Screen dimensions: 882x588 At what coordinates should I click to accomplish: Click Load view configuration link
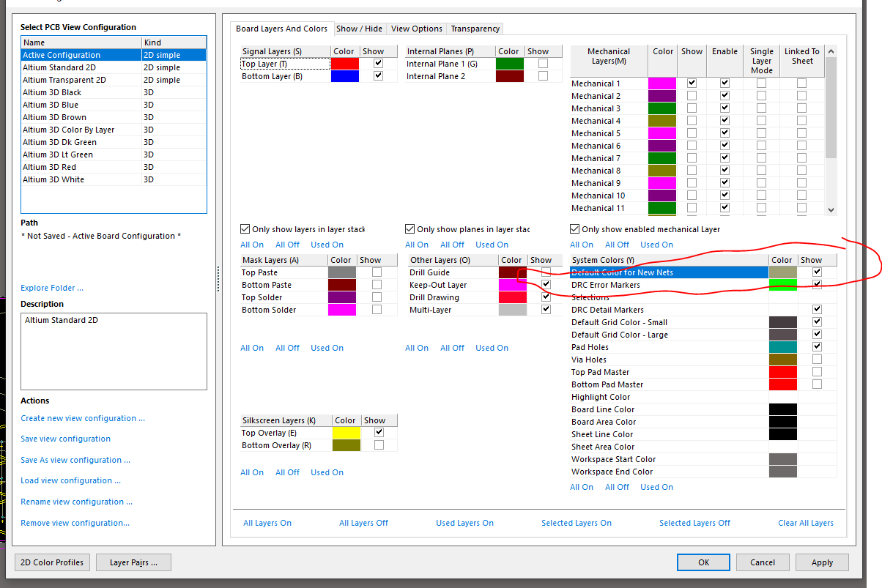point(70,480)
